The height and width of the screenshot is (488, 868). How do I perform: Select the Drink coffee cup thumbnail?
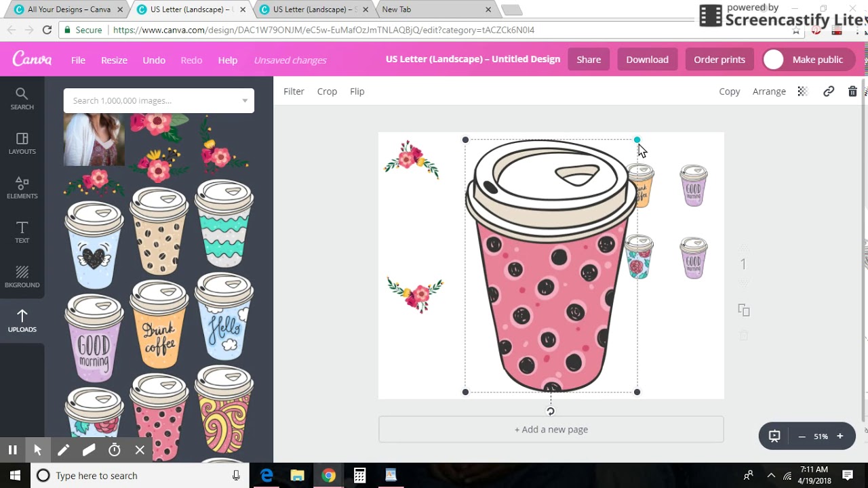click(x=159, y=325)
